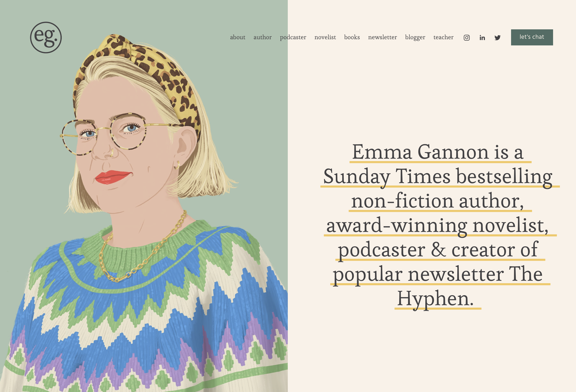576x392 pixels.
Task: Open the author nav item
Action: (x=262, y=37)
